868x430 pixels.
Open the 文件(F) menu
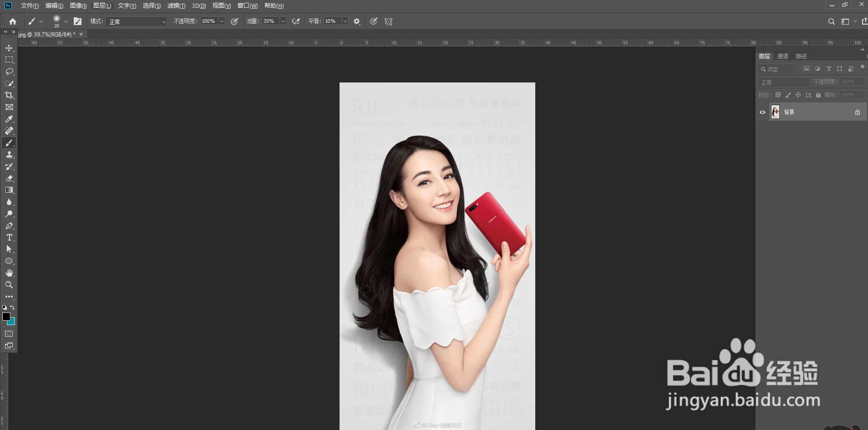(30, 5)
